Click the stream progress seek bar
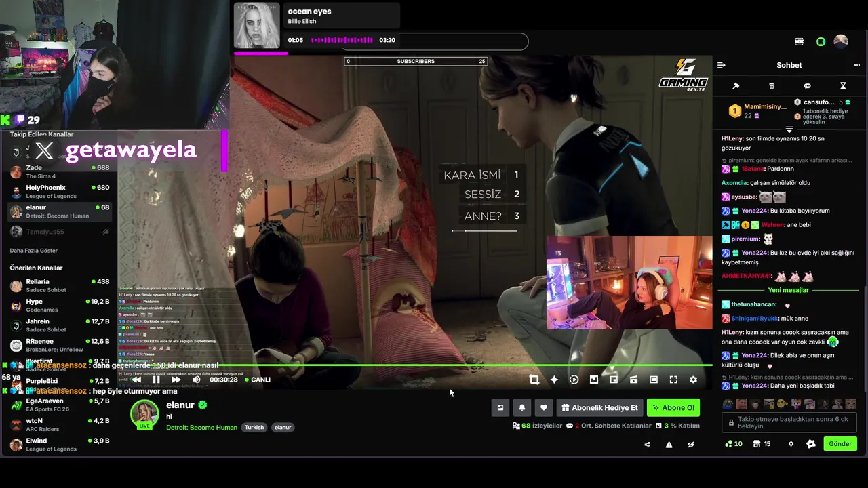868x488 pixels. pyautogui.click(x=415, y=365)
